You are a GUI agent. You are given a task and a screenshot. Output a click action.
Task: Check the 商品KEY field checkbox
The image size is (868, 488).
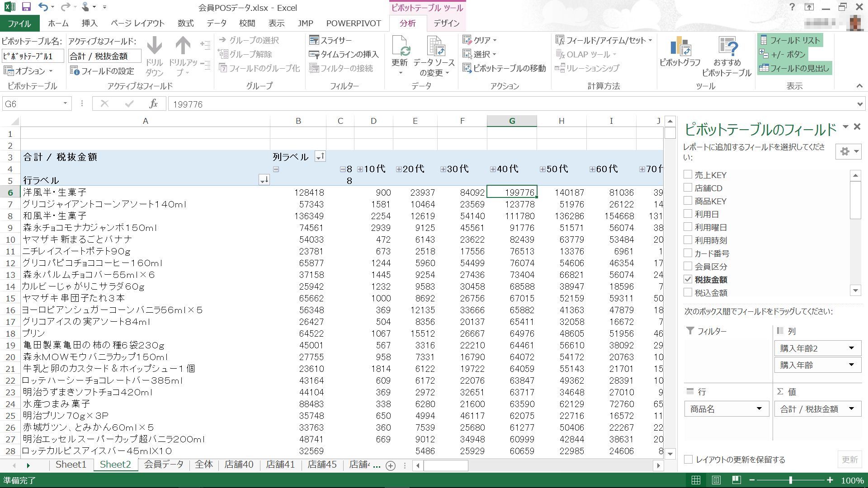point(688,201)
